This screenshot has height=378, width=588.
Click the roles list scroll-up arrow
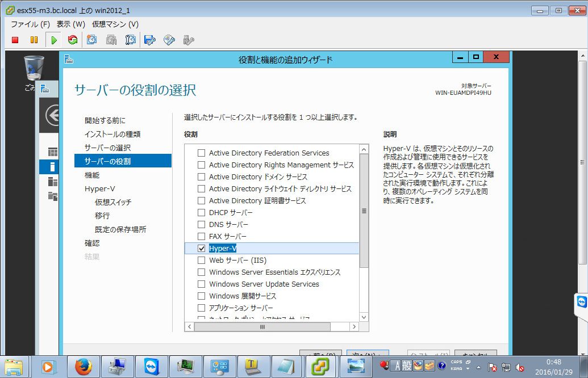point(364,149)
